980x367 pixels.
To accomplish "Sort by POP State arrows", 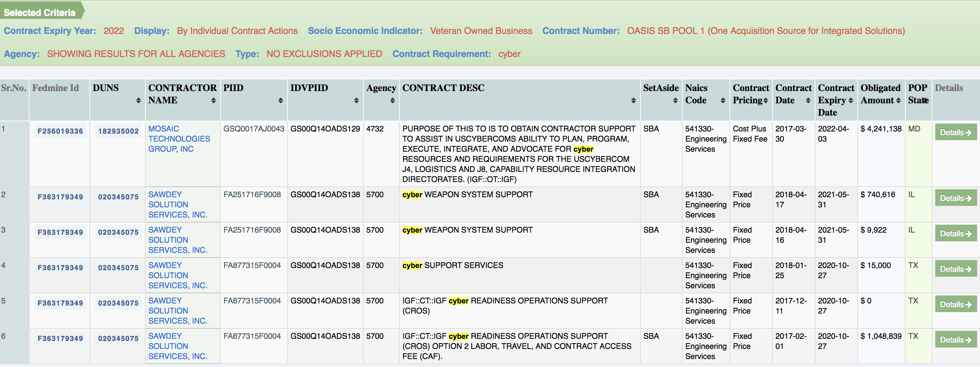I will click(x=925, y=100).
